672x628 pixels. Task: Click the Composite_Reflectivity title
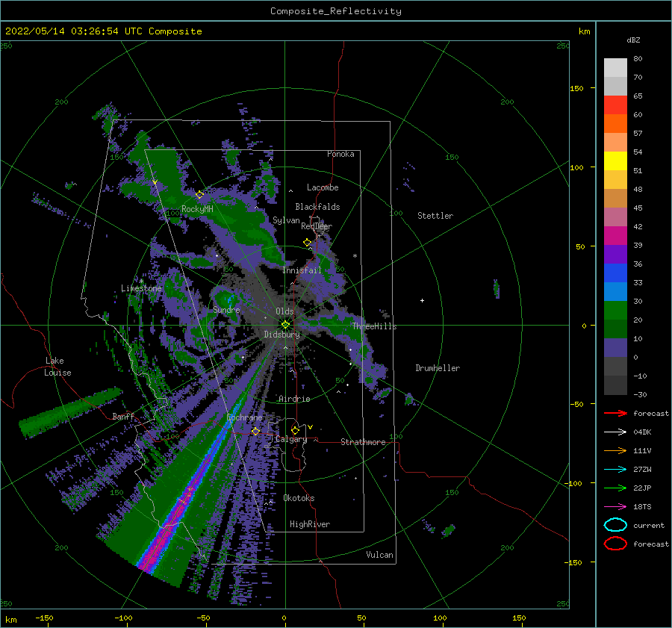pyautogui.click(x=336, y=11)
